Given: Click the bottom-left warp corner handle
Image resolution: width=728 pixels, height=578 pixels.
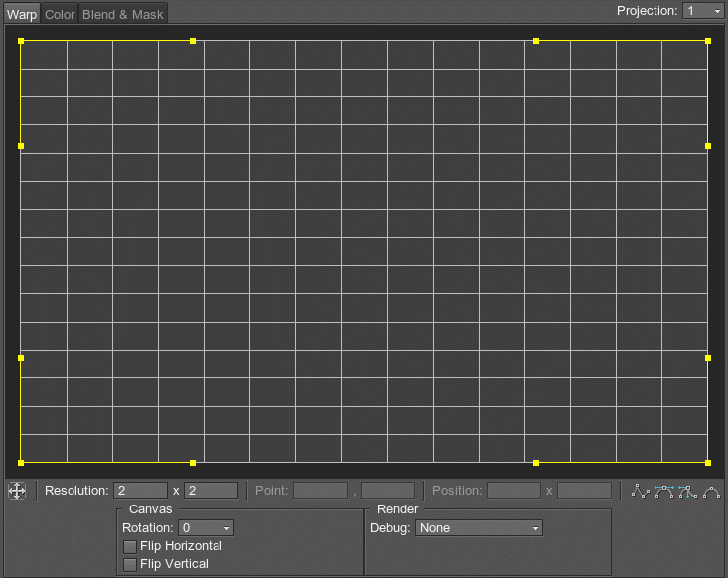Looking at the screenshot, I should pyautogui.click(x=21, y=463).
